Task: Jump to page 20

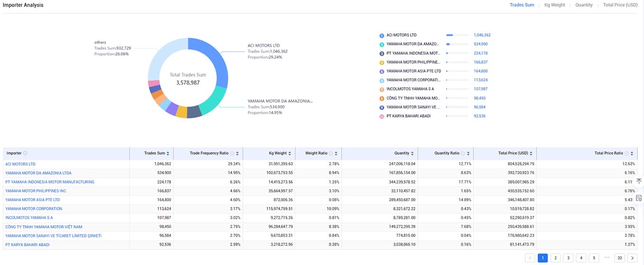Action: pyautogui.click(x=619, y=258)
